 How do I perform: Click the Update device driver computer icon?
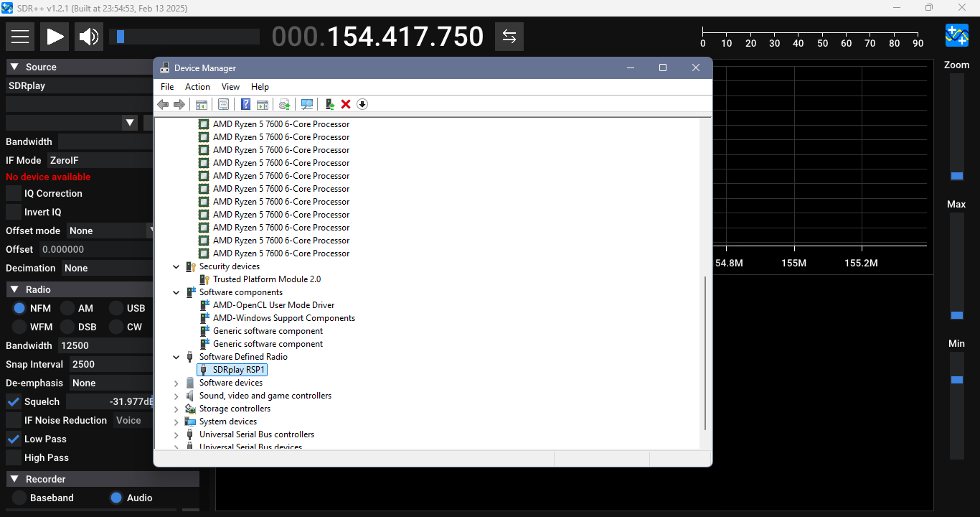[x=329, y=104]
